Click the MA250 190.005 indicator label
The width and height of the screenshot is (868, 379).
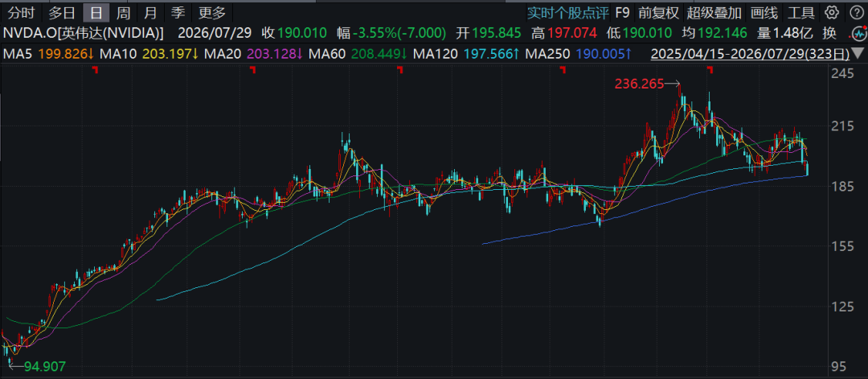tap(579, 54)
